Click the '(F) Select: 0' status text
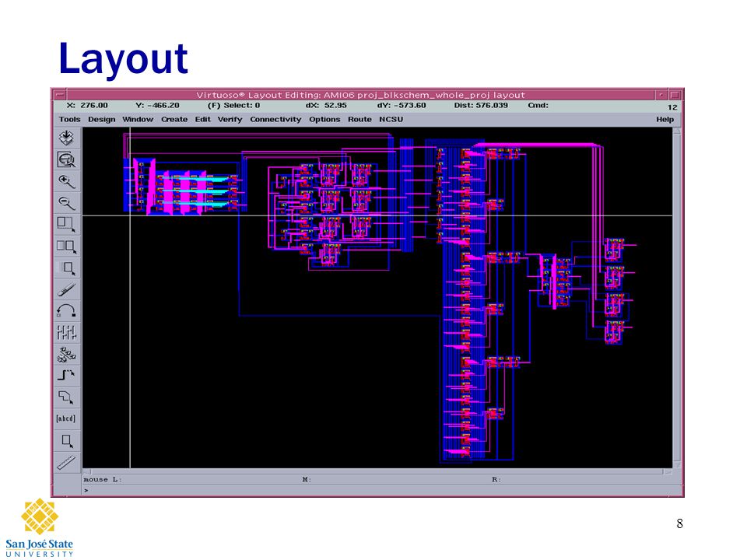Viewport: 747px width, 560px height. (x=233, y=105)
